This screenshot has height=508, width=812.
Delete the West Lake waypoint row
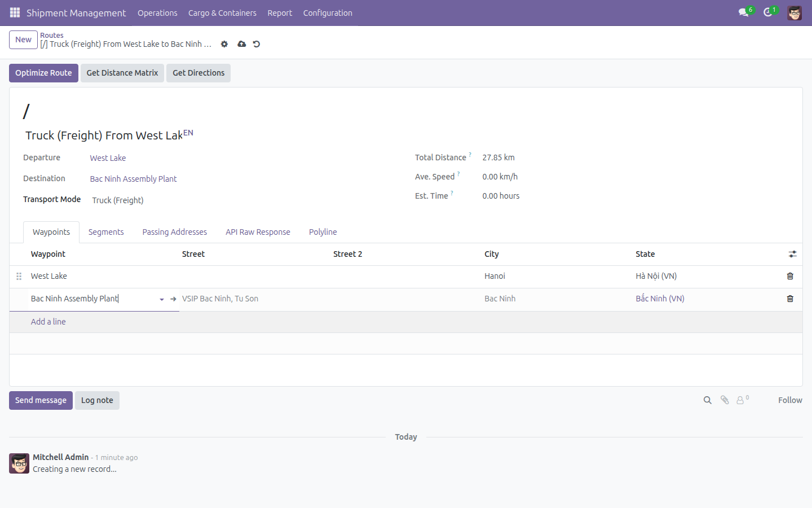[790, 276]
